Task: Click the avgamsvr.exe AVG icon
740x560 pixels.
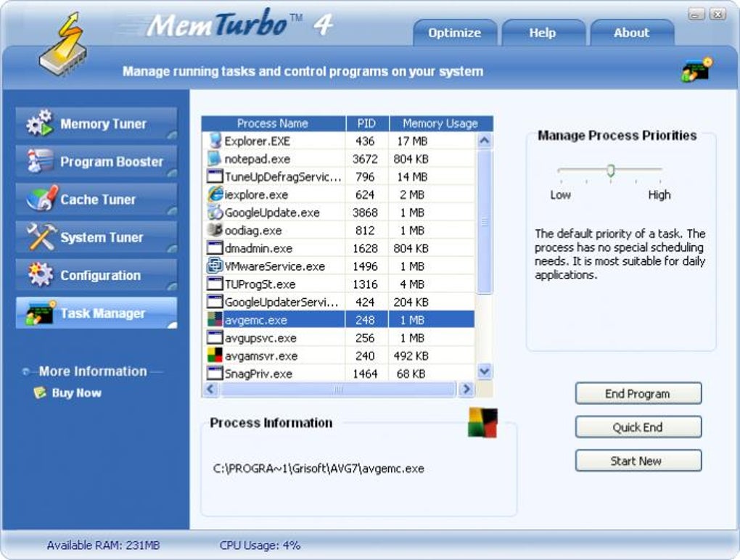Action: point(215,355)
